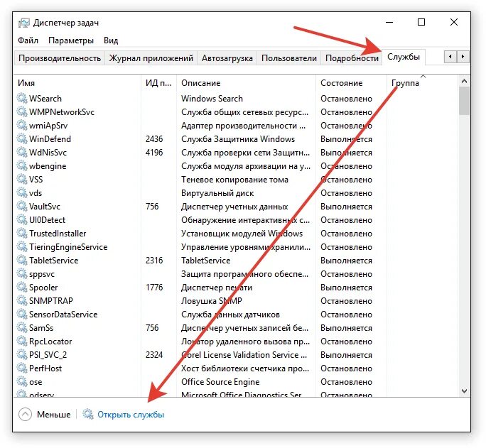Select PID 1776 in Spooler row

(x=154, y=288)
